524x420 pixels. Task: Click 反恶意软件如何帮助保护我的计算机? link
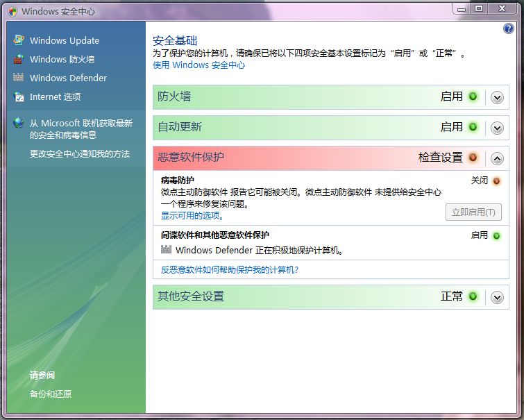coord(230,269)
